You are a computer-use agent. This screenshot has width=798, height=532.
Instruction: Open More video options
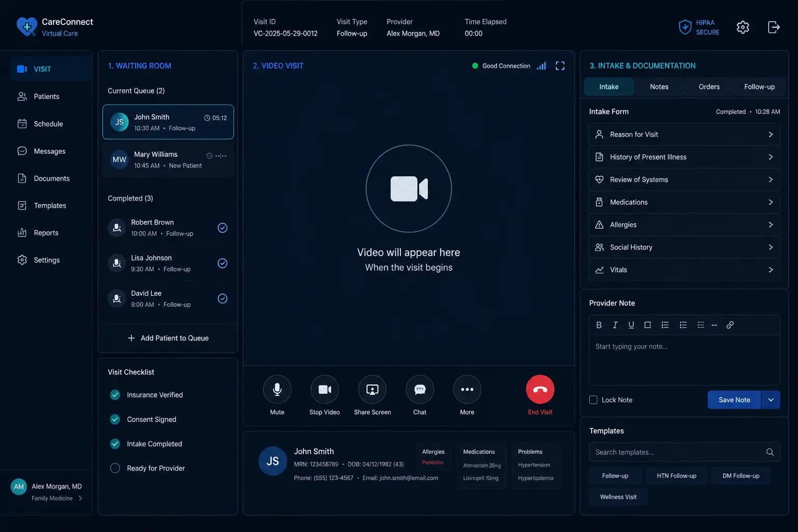click(467, 389)
